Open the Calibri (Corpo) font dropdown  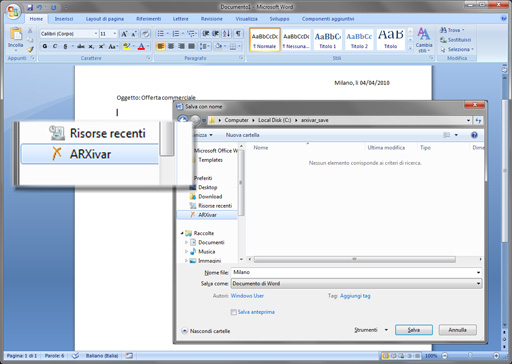tap(96, 34)
